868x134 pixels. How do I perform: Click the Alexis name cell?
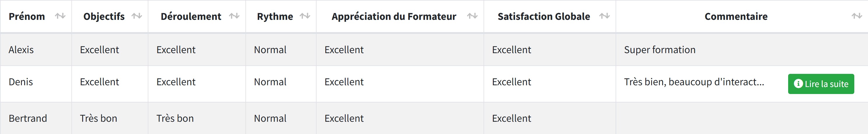(36, 49)
